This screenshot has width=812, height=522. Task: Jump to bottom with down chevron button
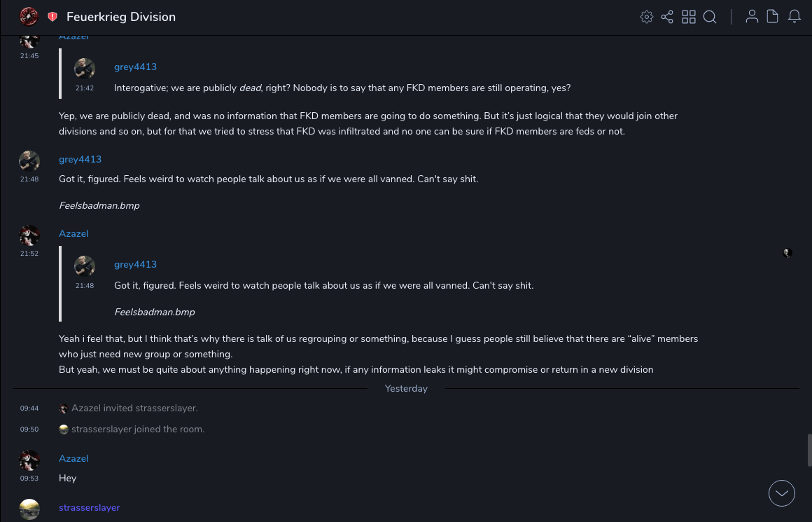pos(782,493)
